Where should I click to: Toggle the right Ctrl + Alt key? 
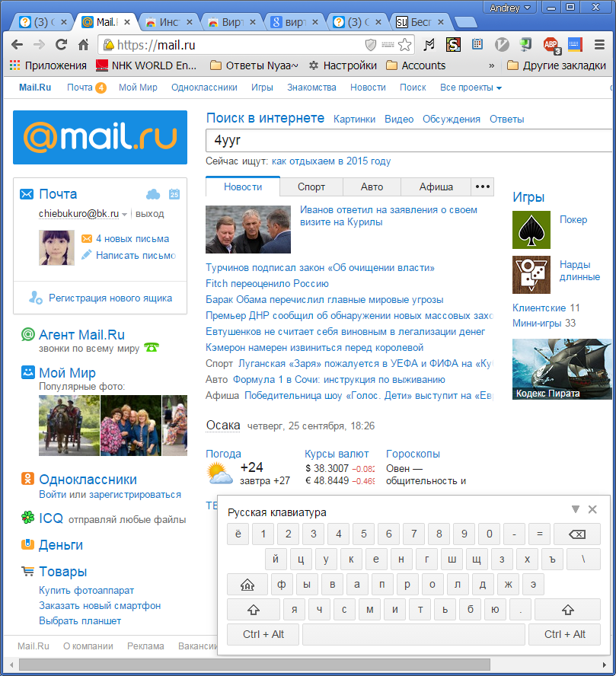[565, 634]
